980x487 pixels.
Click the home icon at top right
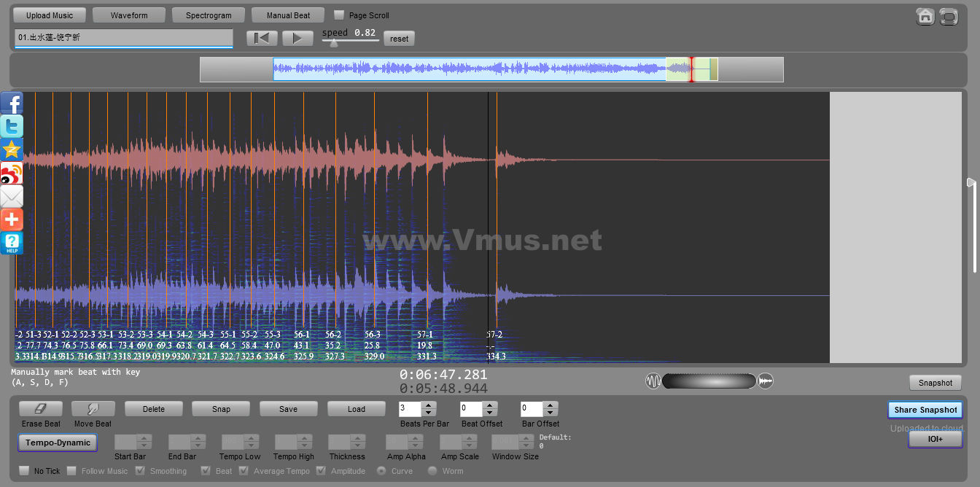(x=925, y=16)
